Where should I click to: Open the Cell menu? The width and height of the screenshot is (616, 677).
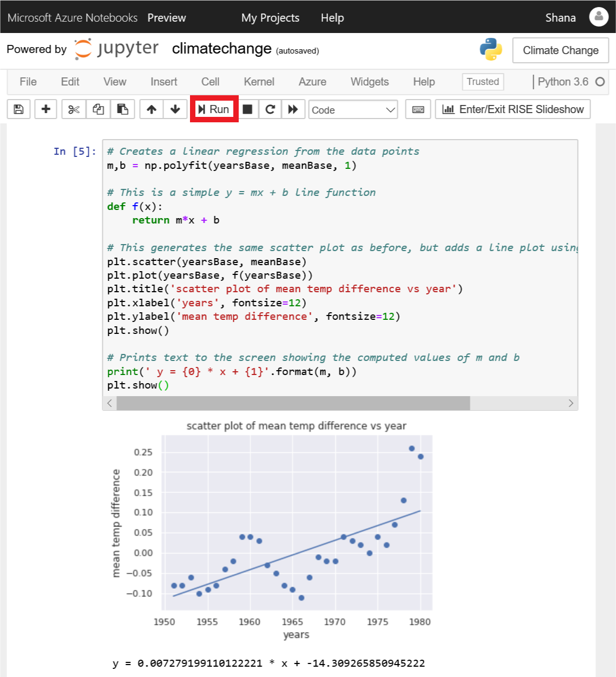(x=210, y=82)
